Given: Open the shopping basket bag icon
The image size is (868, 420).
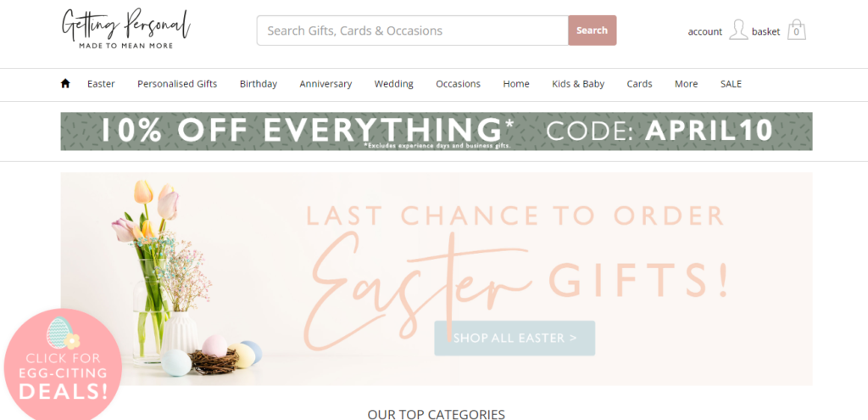Looking at the screenshot, I should tap(797, 30).
